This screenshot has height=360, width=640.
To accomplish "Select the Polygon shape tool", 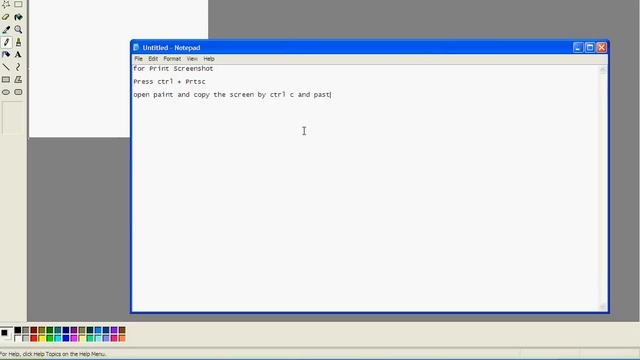I will [18, 80].
